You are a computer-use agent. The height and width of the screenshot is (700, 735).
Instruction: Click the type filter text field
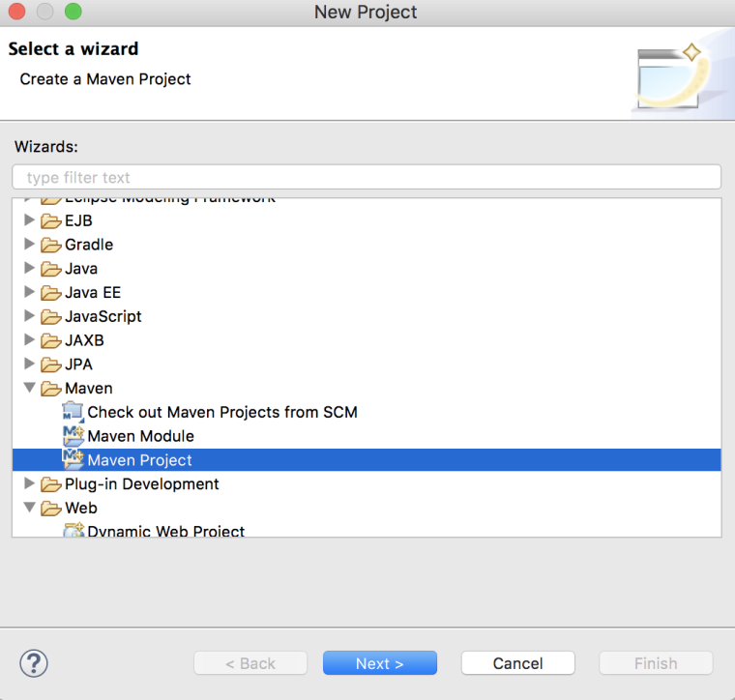click(367, 177)
